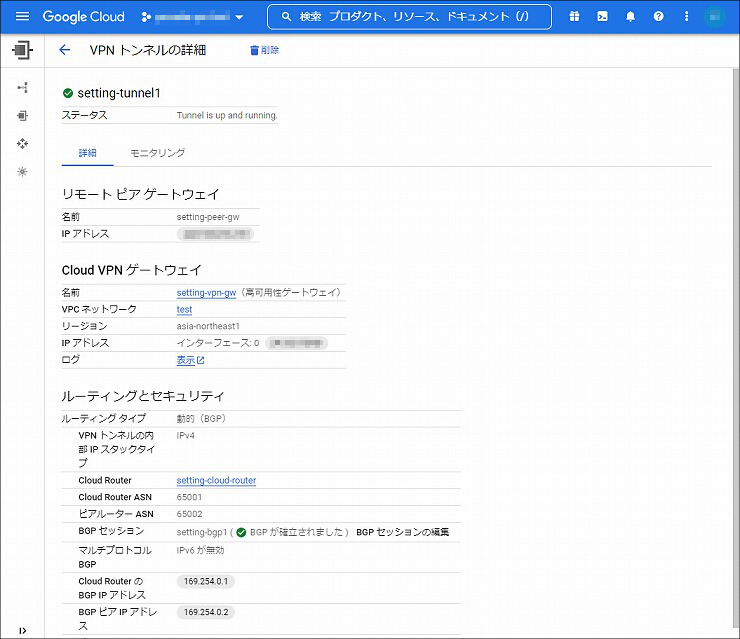Open the 表示 log link
740x639 pixels.
click(x=190, y=360)
